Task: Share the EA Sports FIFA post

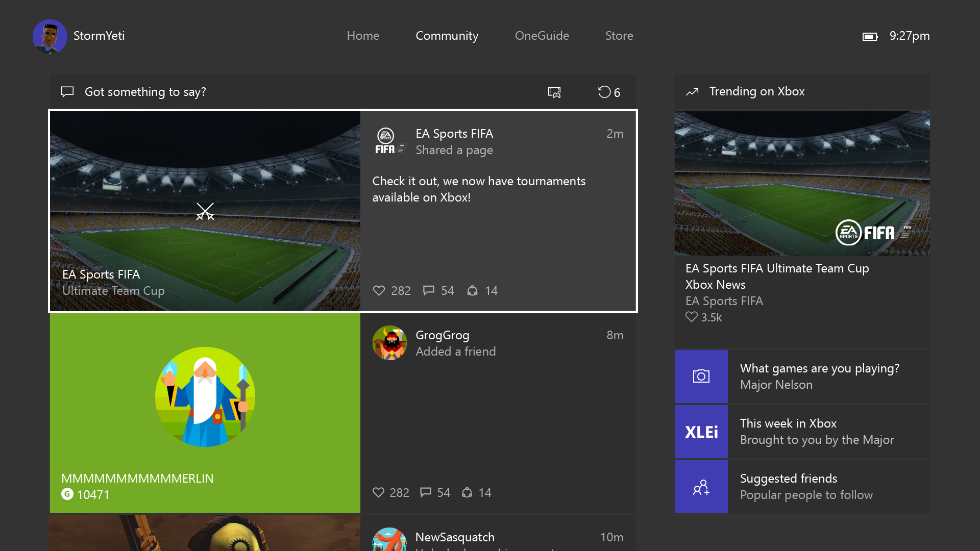Action: pos(473,291)
